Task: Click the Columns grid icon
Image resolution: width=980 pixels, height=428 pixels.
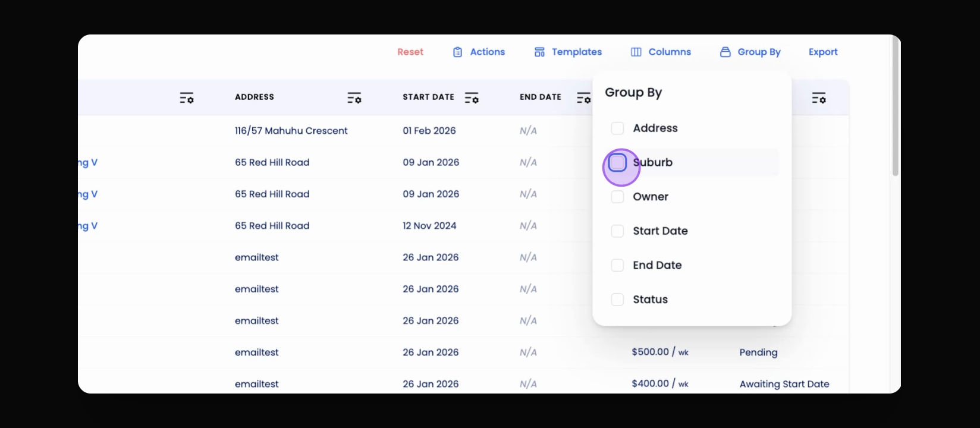Action: [x=636, y=52]
